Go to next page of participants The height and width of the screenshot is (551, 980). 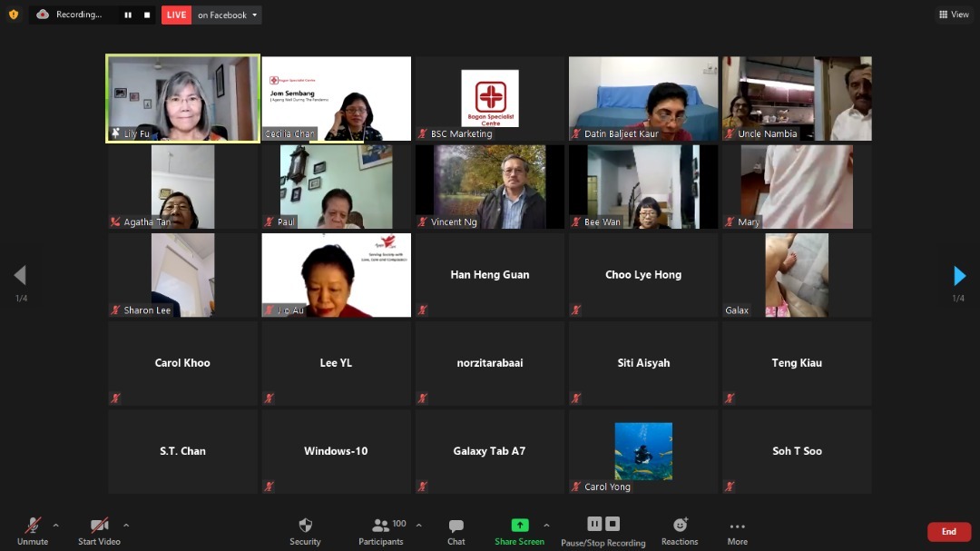pos(959,276)
